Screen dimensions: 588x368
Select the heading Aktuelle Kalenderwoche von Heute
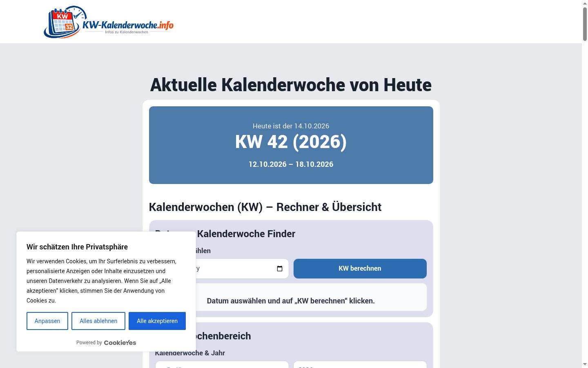click(291, 85)
